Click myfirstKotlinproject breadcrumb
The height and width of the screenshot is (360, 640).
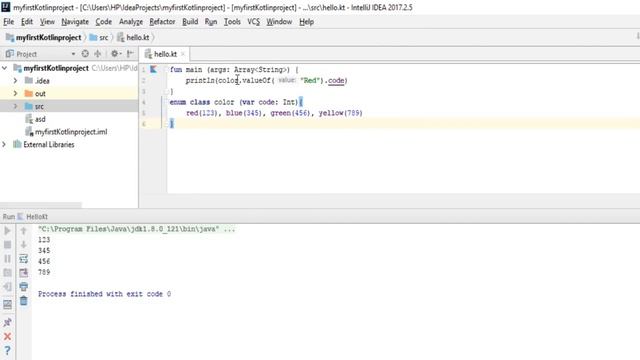(x=49, y=38)
